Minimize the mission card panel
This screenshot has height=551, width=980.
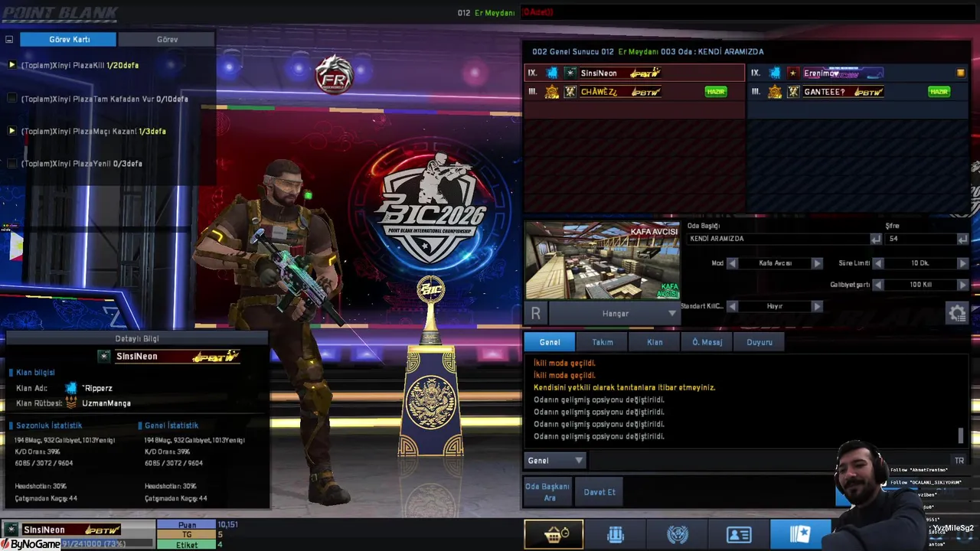tap(9, 39)
